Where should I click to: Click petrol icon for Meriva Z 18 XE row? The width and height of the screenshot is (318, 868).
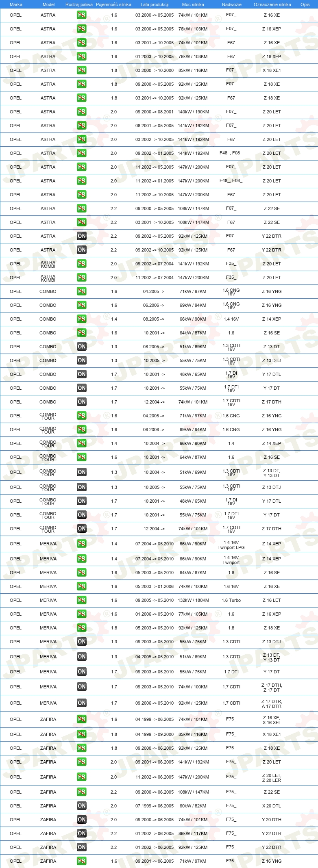82,628
